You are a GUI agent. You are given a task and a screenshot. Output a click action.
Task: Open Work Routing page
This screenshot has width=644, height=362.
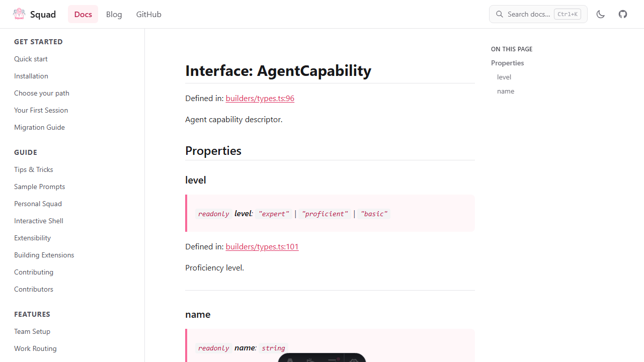(x=35, y=348)
